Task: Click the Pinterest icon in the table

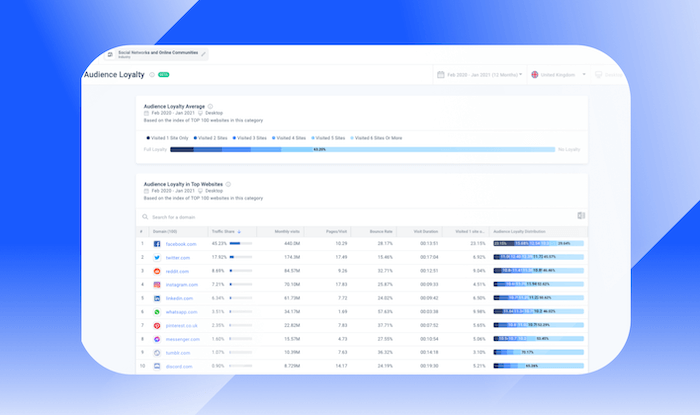Action: 158,325
